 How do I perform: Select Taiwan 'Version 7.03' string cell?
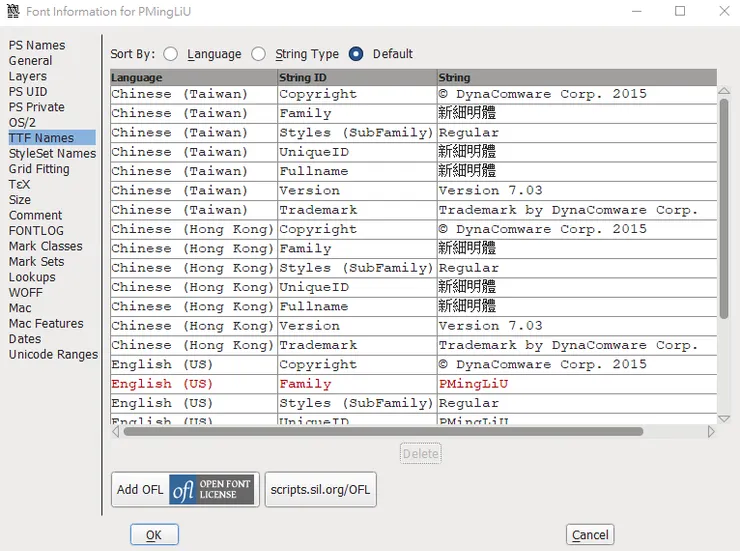click(577, 191)
